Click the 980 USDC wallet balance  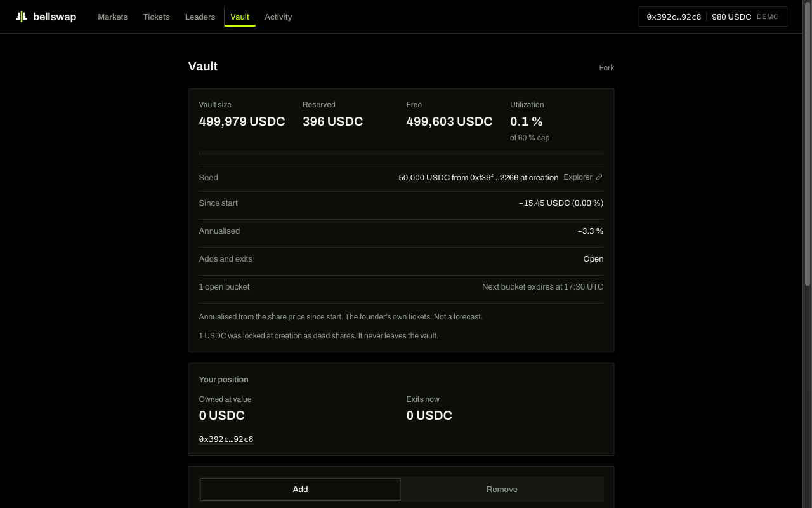pyautogui.click(x=731, y=17)
